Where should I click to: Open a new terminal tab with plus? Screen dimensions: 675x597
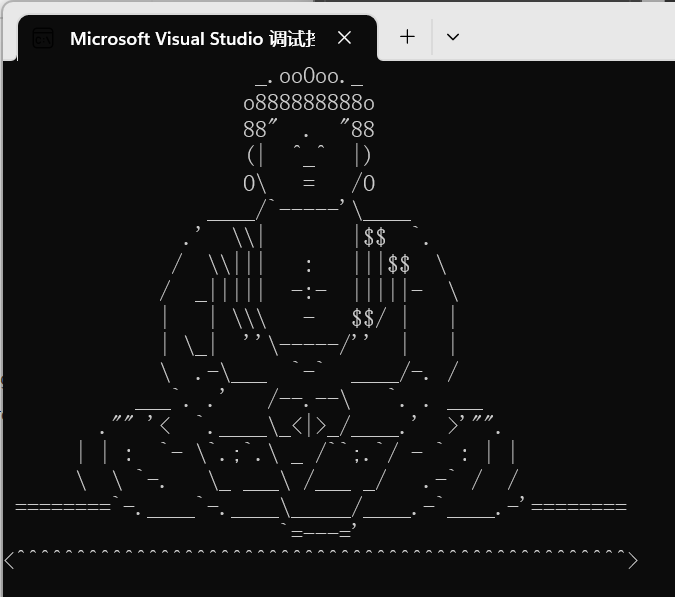[x=407, y=37]
